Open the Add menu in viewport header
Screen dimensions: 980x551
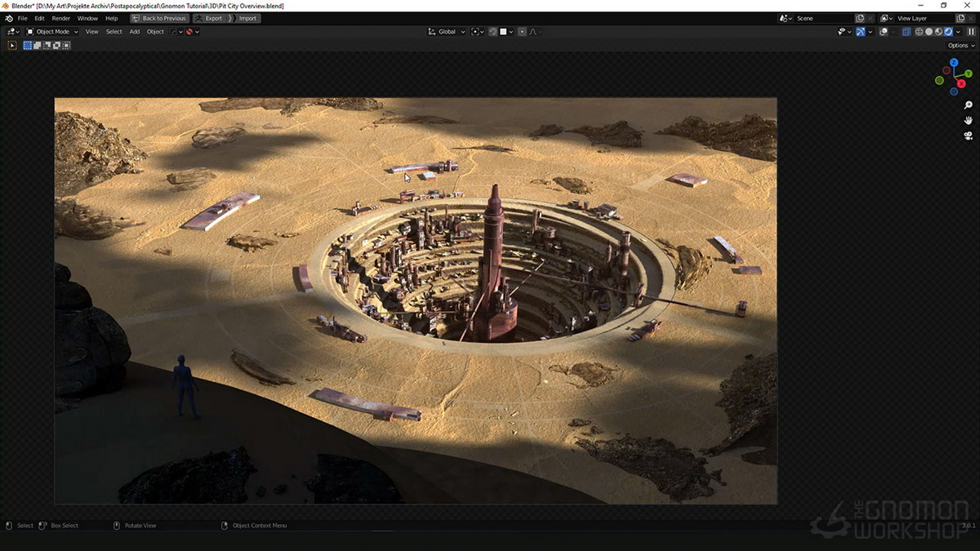click(x=135, y=32)
